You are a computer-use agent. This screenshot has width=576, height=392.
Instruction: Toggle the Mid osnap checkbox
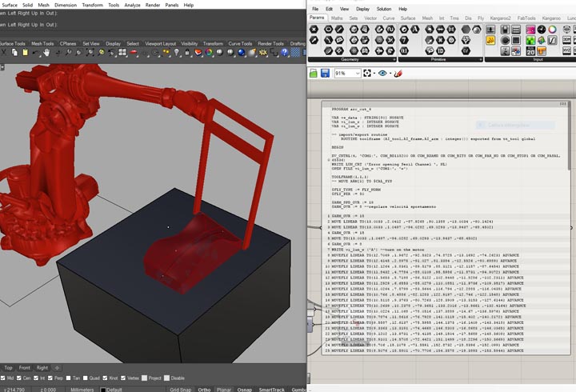coord(3,378)
